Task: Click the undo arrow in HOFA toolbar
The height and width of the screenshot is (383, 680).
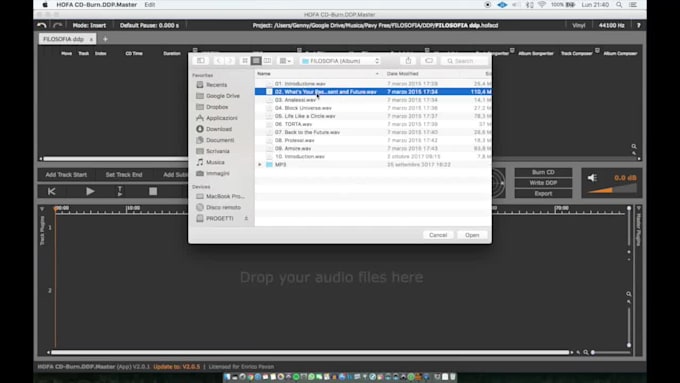Action: click(42, 25)
